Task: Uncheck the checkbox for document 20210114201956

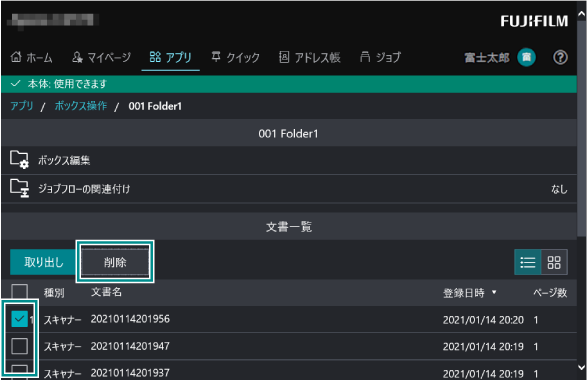Action: 19,319
